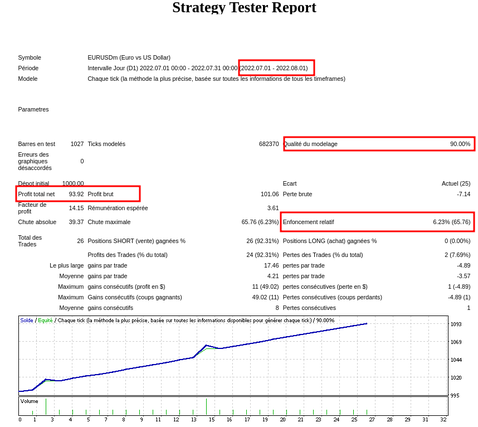
Task: Click the 1093 value on chart axis
Action: pos(456,324)
